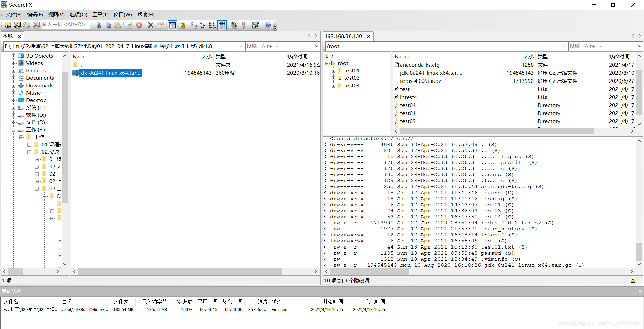Click the Disconnect toolbar icon
The height and width of the screenshot is (329, 644).
[x=36, y=25]
